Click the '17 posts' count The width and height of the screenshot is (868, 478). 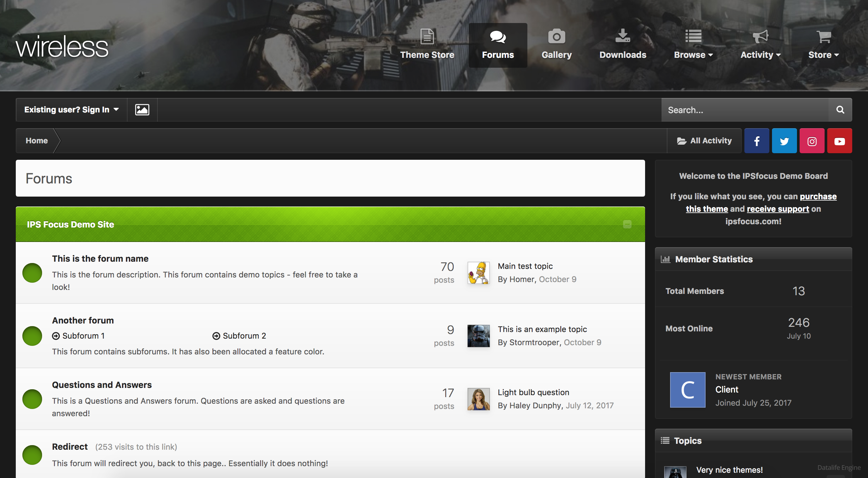pos(444,399)
